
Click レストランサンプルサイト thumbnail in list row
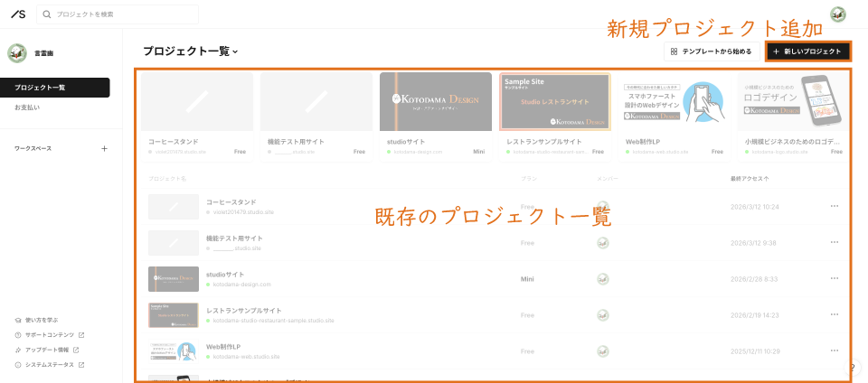pyautogui.click(x=174, y=315)
